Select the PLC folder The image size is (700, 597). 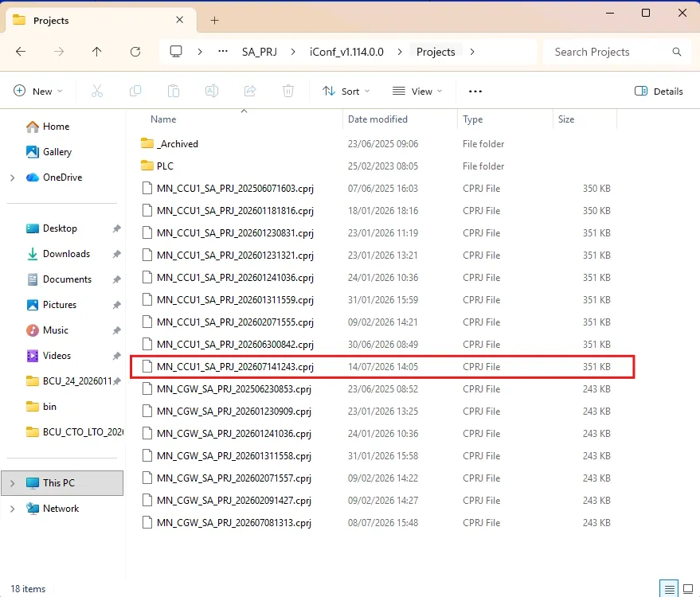point(376,166)
